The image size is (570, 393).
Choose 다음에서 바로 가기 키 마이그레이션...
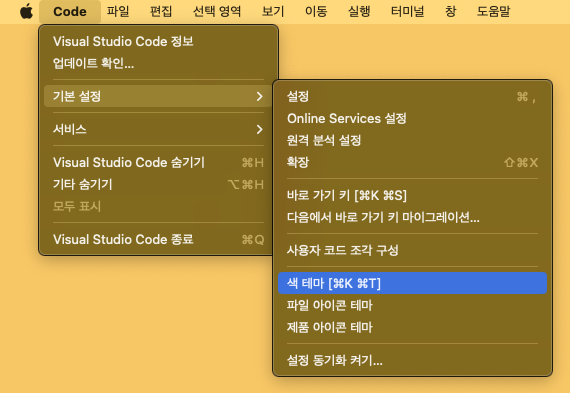click(412, 217)
